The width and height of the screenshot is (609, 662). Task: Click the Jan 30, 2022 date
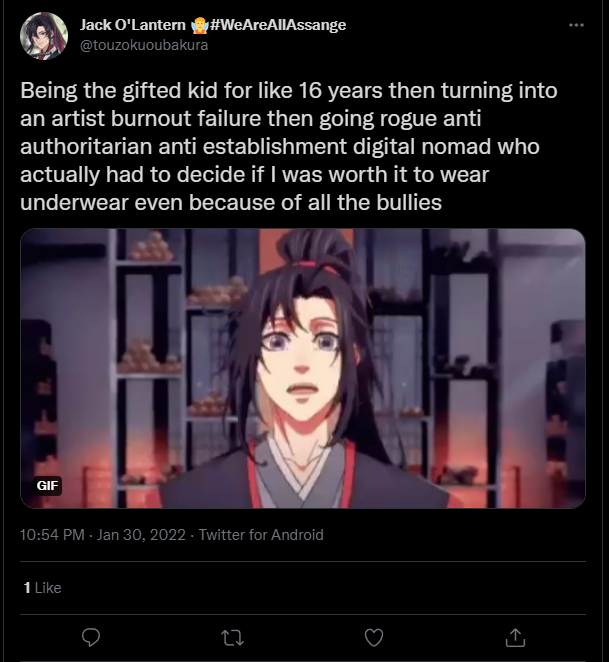141,535
